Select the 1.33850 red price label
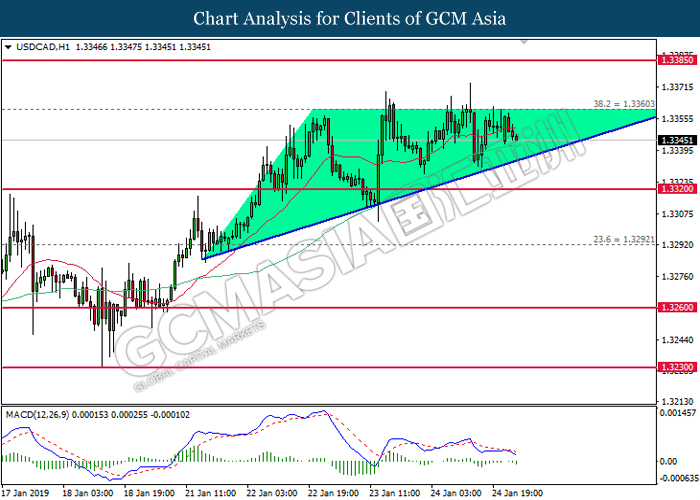Viewport: 700px width, 500px height. (677, 60)
